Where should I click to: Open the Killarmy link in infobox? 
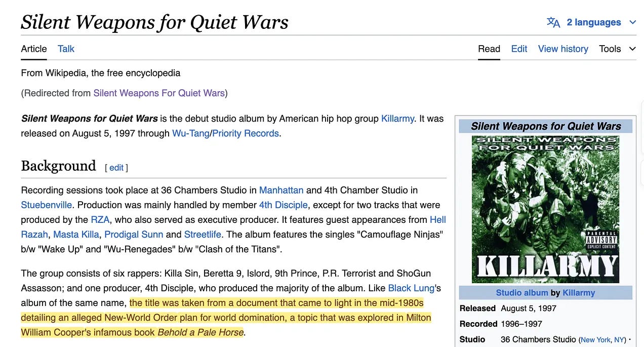(x=579, y=293)
